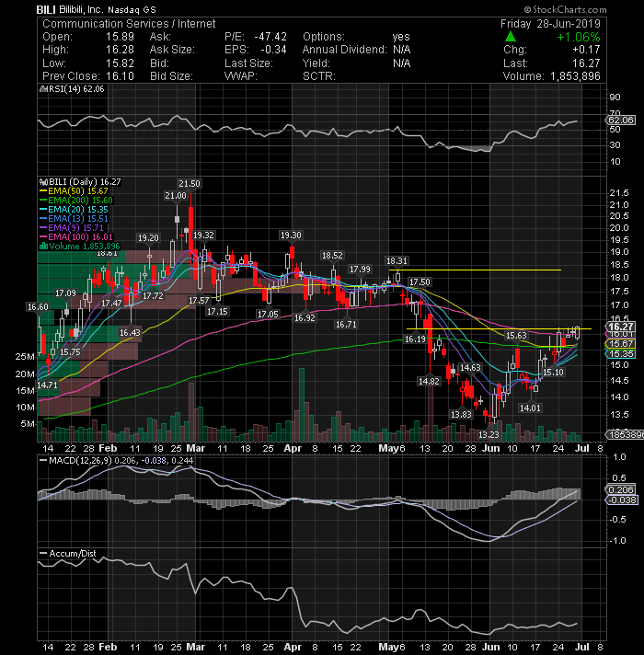The image size is (644, 655).
Task: Click the Mar label on price chart date axis
Action: click(195, 448)
